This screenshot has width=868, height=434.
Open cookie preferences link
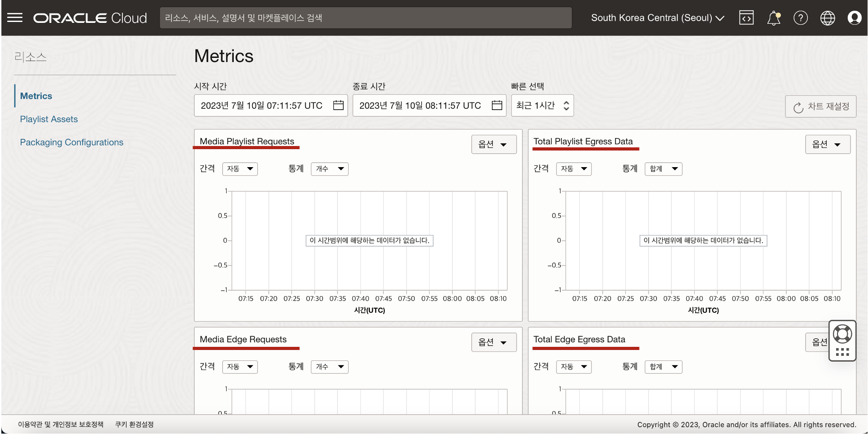[134, 425]
